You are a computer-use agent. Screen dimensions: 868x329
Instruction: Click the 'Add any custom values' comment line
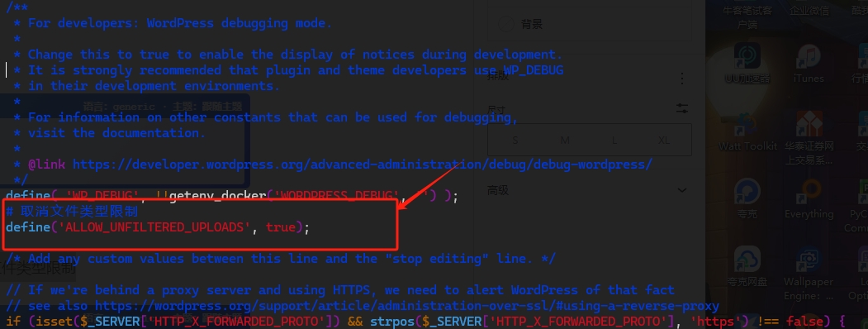[281, 259]
